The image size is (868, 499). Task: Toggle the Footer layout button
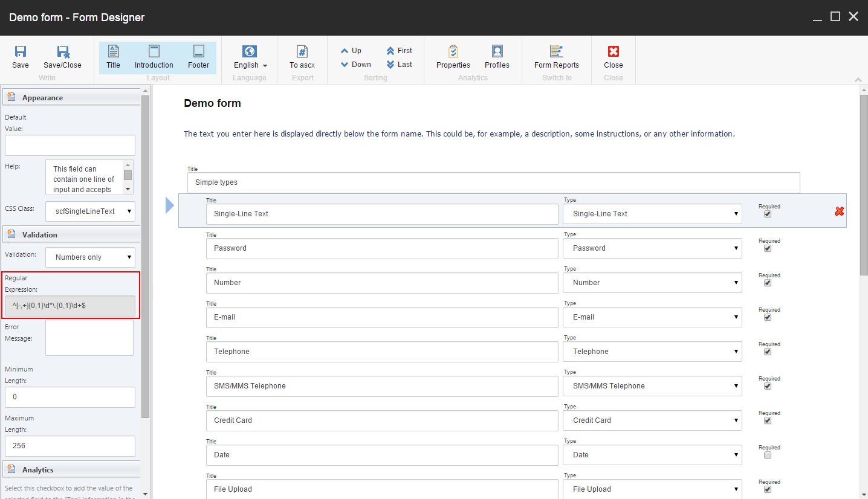(x=198, y=57)
